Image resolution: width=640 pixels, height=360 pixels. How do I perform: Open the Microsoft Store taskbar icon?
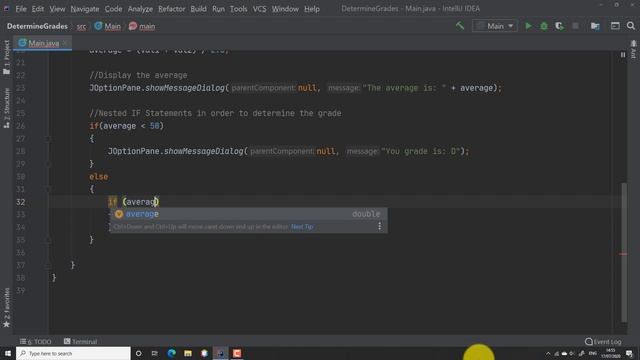(204, 353)
